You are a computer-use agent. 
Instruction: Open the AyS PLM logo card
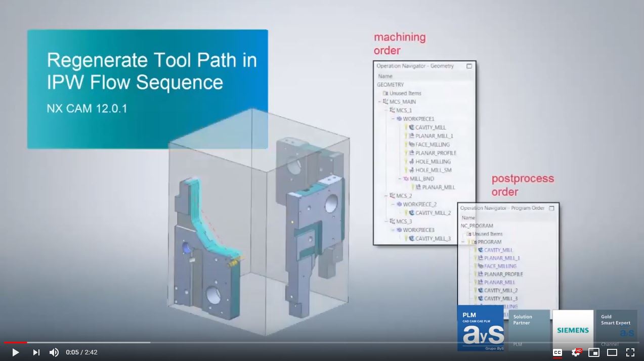click(x=481, y=328)
